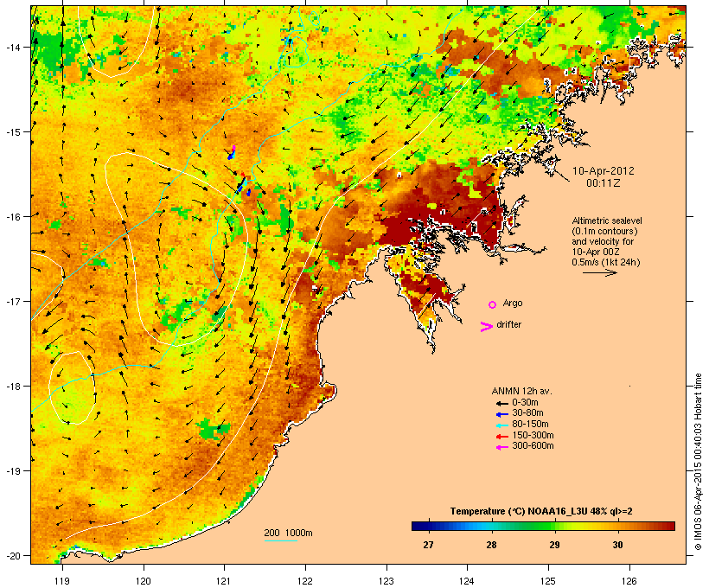Click the 29 label under the color bar
Screen dimensions: 709x588
[554, 545]
